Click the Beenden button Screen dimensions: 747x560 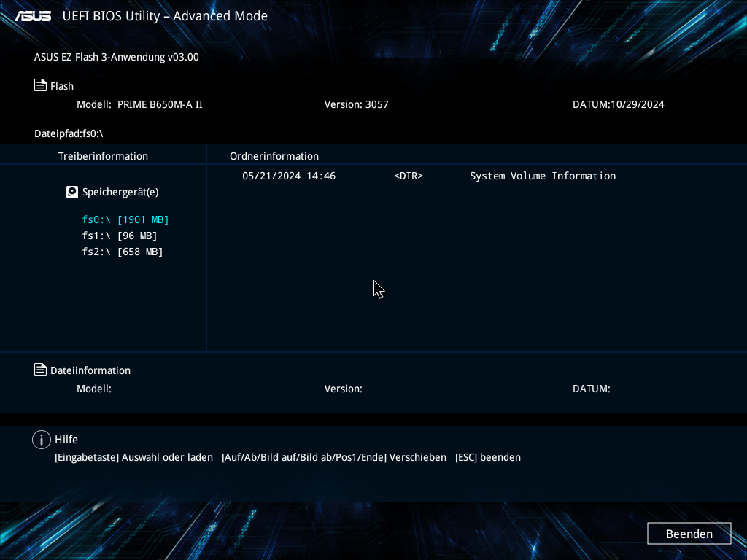tap(689, 534)
